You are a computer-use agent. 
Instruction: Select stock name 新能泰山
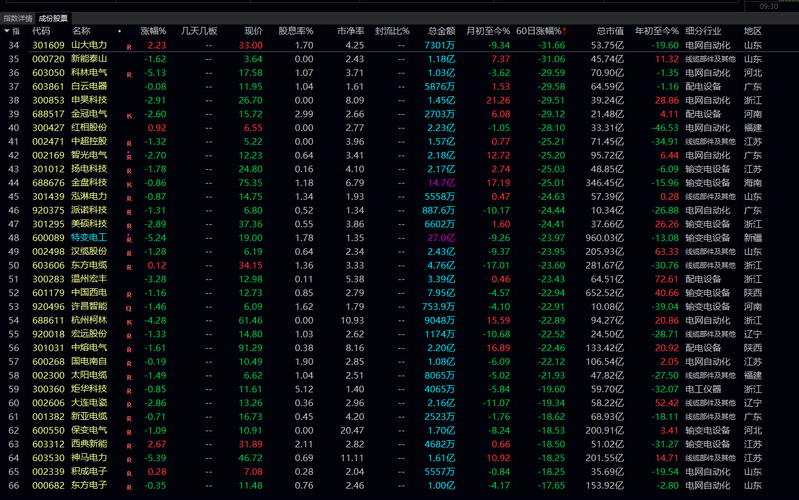(x=89, y=59)
